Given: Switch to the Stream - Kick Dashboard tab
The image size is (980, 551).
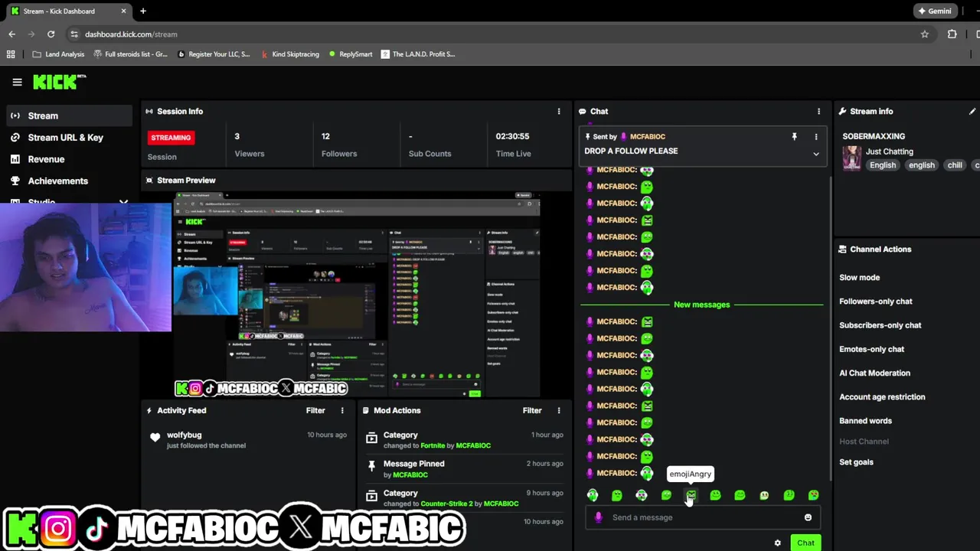Looking at the screenshot, I should tap(69, 11).
